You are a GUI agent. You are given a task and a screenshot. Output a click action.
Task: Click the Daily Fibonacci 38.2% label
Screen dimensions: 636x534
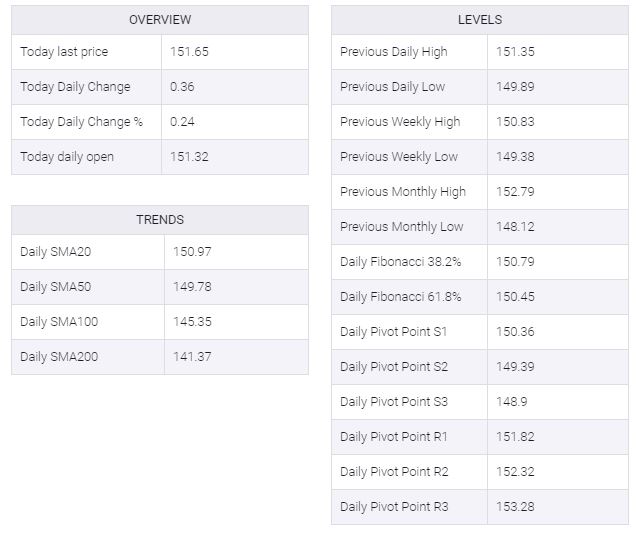400,262
